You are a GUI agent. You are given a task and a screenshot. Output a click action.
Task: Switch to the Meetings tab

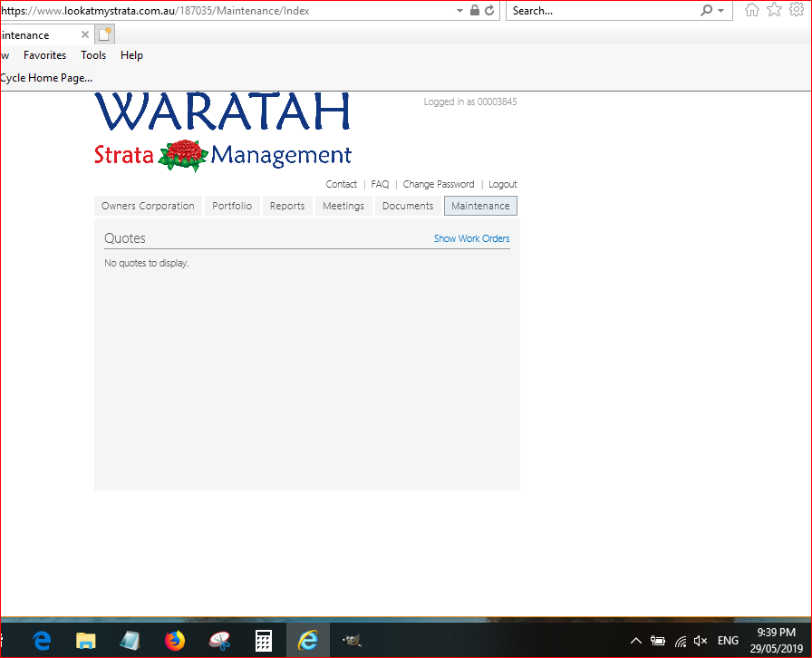point(343,206)
